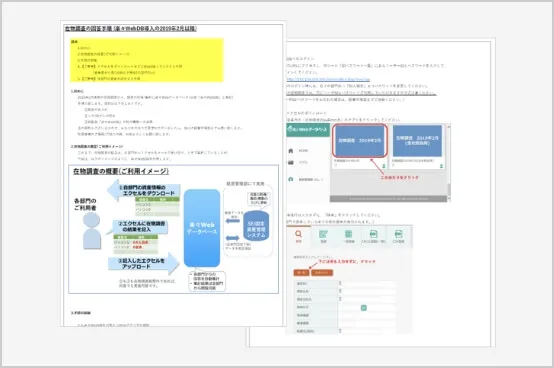Click the folder icon below HOME
Viewport: 554px width, 368px height.
(291, 162)
